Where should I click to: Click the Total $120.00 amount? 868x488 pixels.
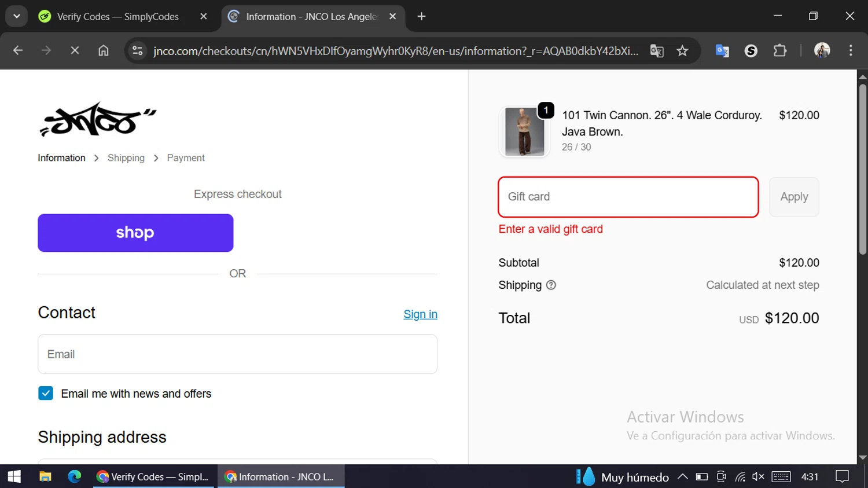coord(792,318)
